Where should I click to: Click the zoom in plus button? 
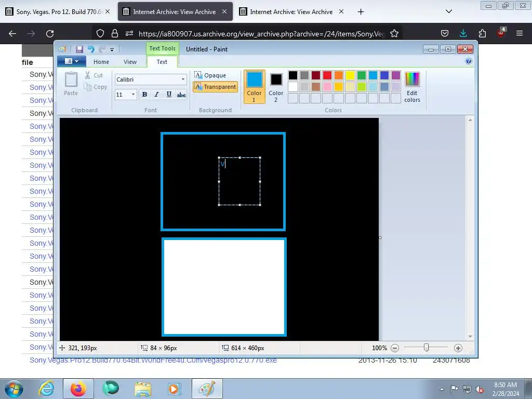458,348
